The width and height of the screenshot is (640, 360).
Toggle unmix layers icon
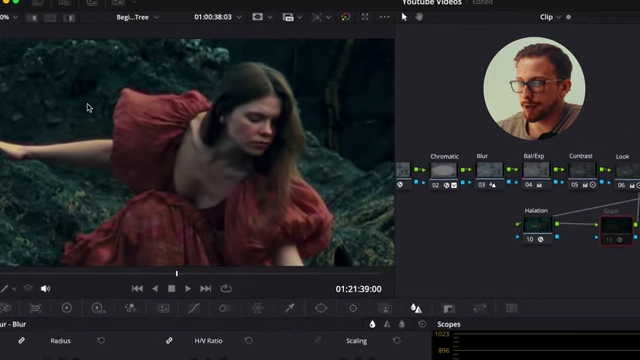click(x=28, y=289)
